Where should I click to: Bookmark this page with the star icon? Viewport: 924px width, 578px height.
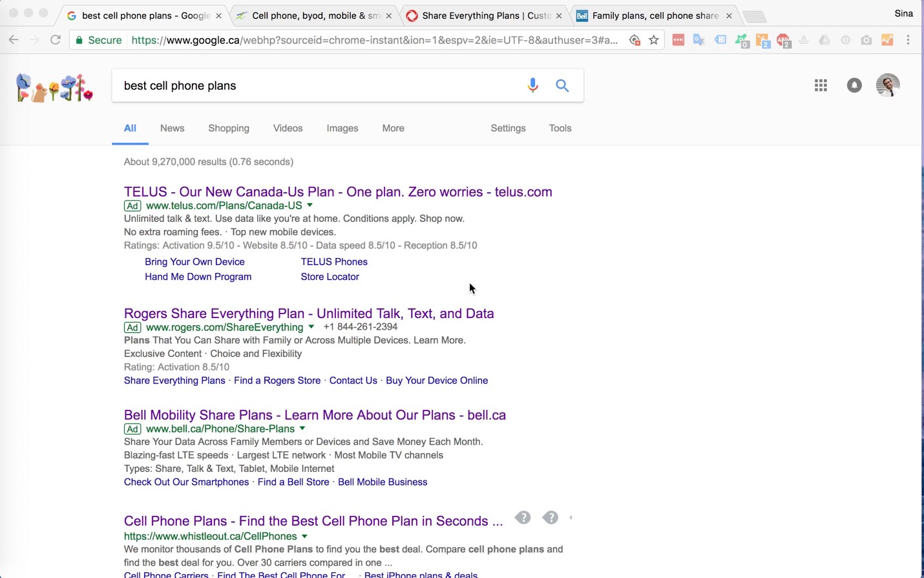(x=654, y=40)
